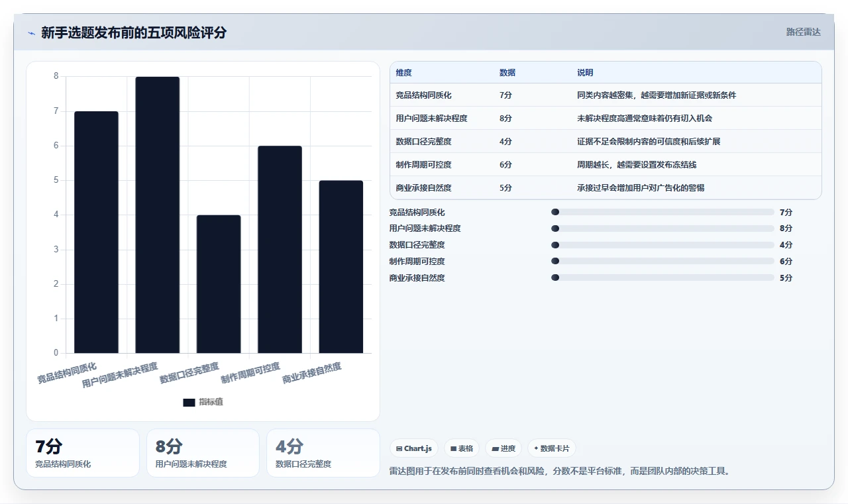Click the 进度 tag chip
This screenshot has height=504, width=848.
click(503, 448)
